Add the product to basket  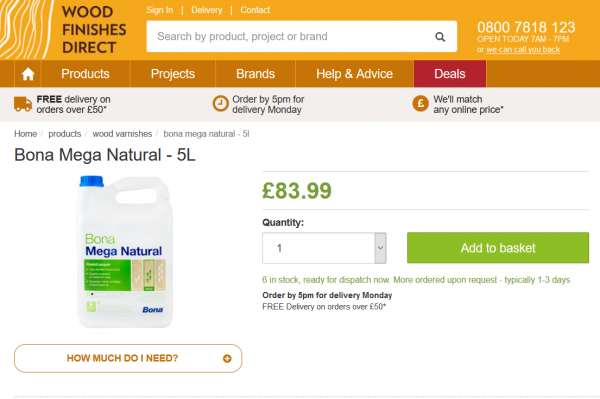(498, 248)
